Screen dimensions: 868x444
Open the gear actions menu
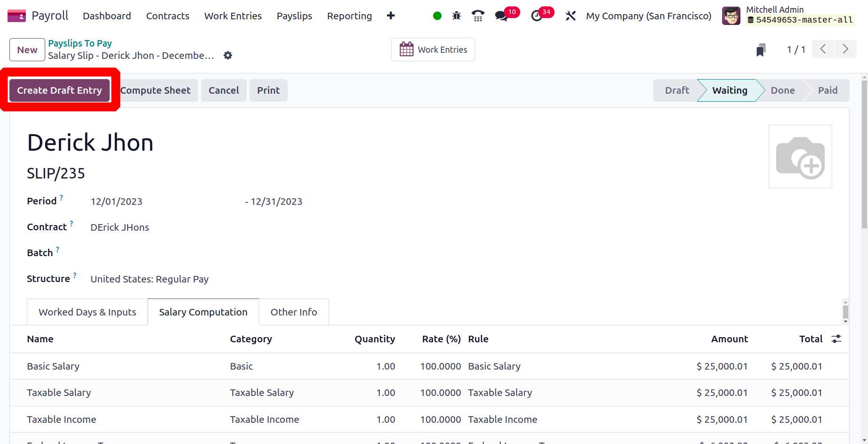point(228,56)
